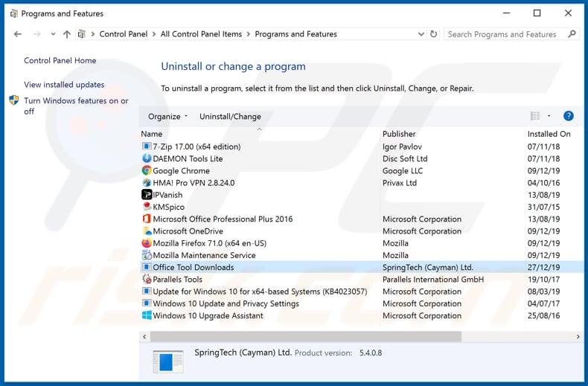The width and height of the screenshot is (588, 386).
Task: Click the Windows 10 Update and Privacy Settings icon
Action: [147, 303]
